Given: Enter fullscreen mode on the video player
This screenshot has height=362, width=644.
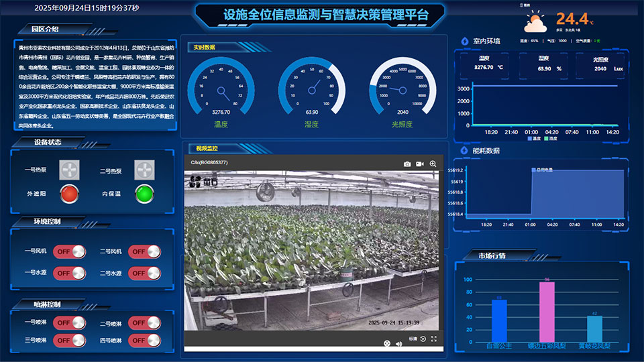Looking at the screenshot, I should pyautogui.click(x=434, y=339).
